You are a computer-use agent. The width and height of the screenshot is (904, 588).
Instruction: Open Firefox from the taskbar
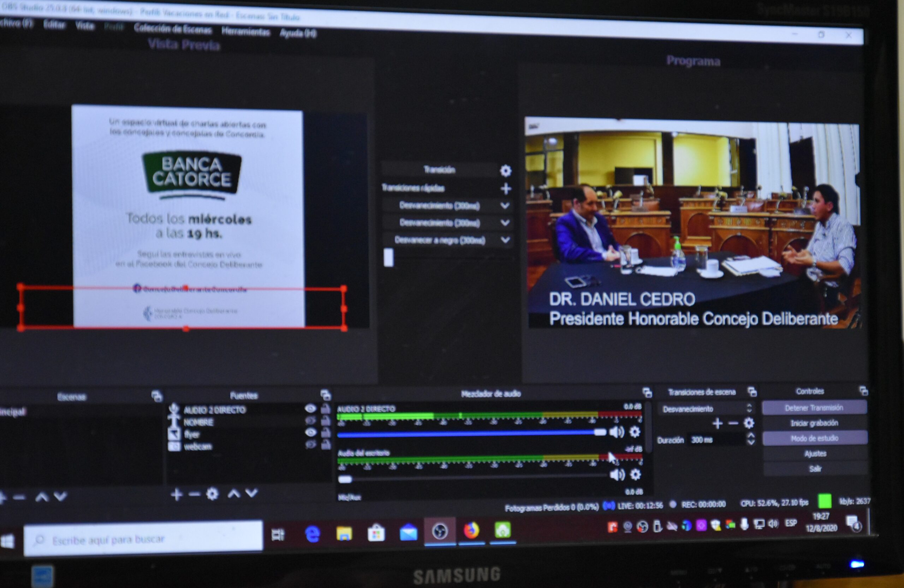pyautogui.click(x=471, y=530)
